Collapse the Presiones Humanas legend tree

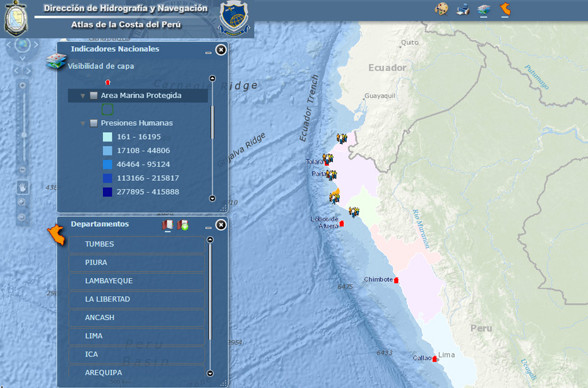point(83,123)
